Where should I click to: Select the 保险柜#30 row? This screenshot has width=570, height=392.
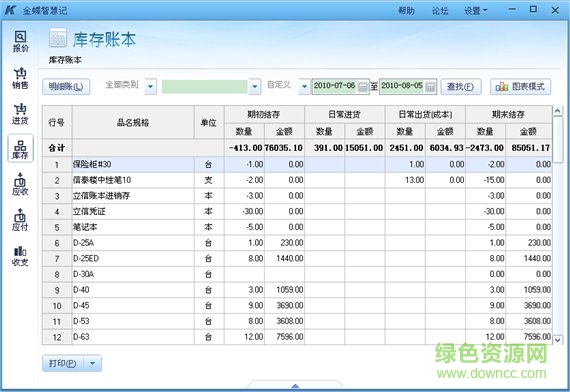[x=297, y=164]
